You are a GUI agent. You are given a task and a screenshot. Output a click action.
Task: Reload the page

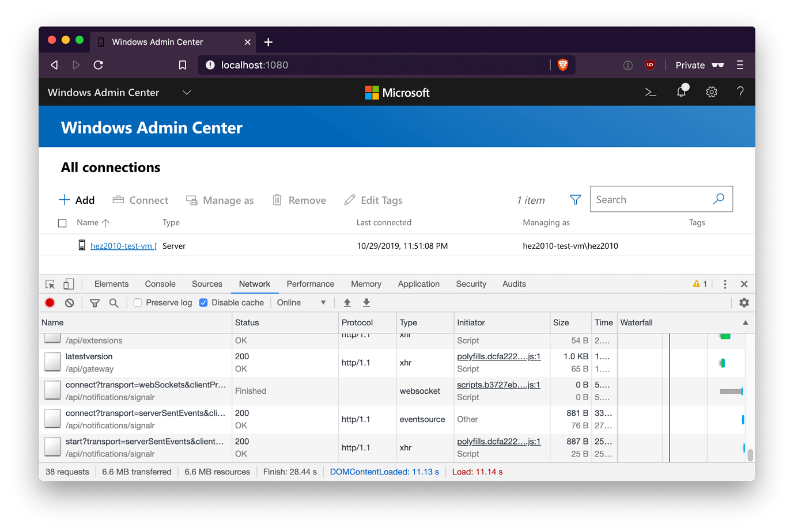click(99, 65)
